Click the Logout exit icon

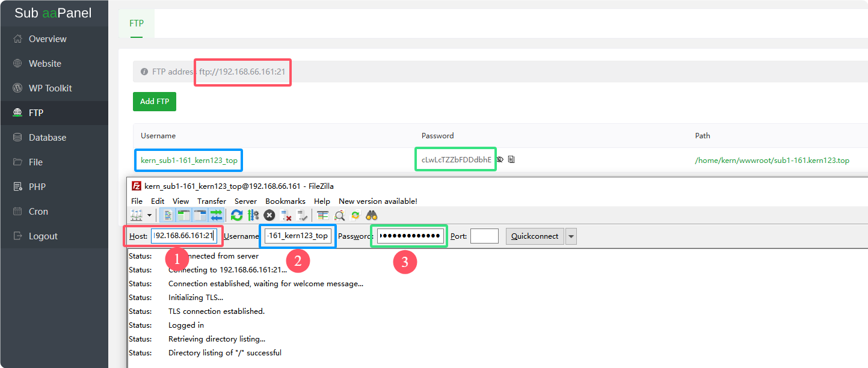pos(17,236)
